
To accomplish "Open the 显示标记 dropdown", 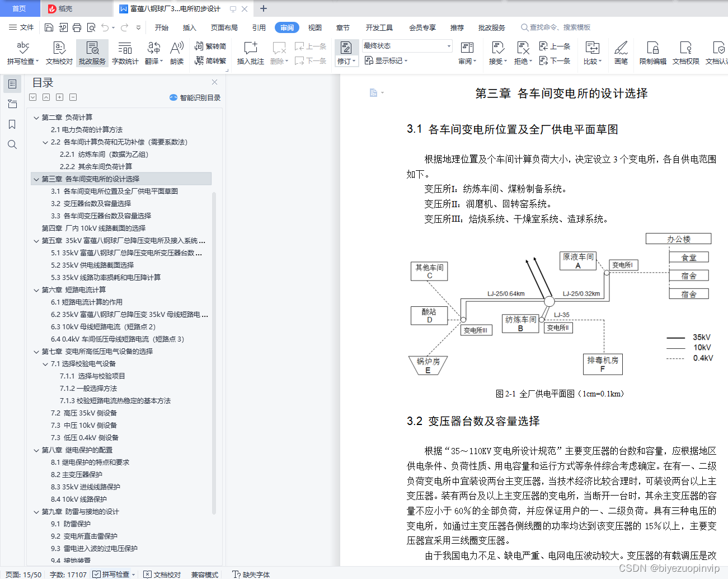I will point(387,60).
